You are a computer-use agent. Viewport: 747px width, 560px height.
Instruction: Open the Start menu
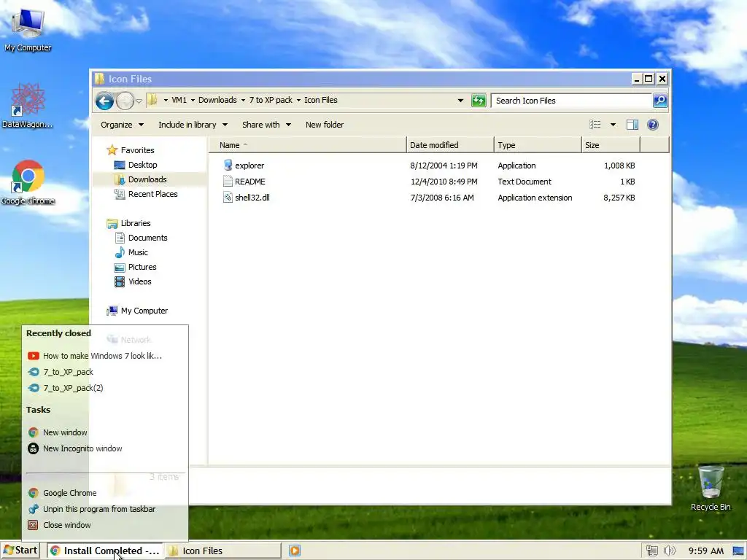pyautogui.click(x=20, y=551)
